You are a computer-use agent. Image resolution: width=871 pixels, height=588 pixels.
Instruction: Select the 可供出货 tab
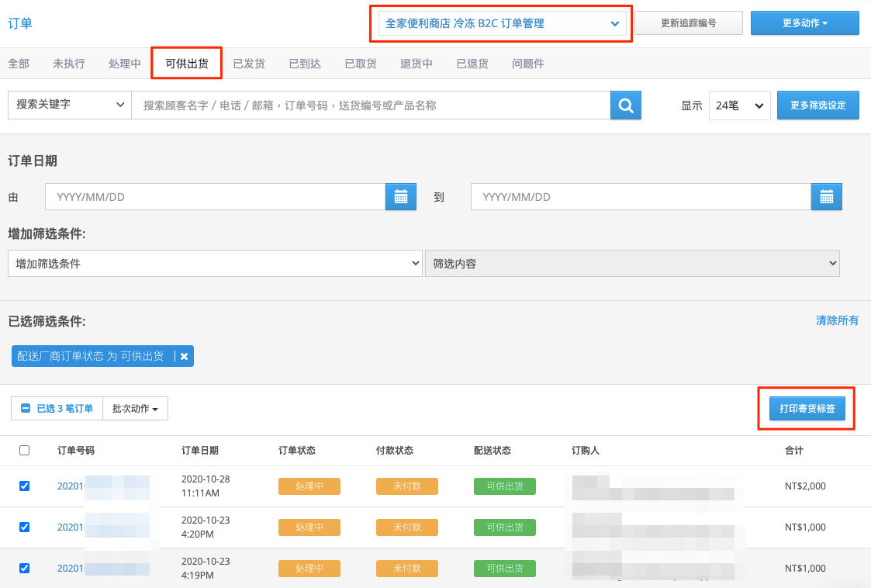tap(187, 64)
